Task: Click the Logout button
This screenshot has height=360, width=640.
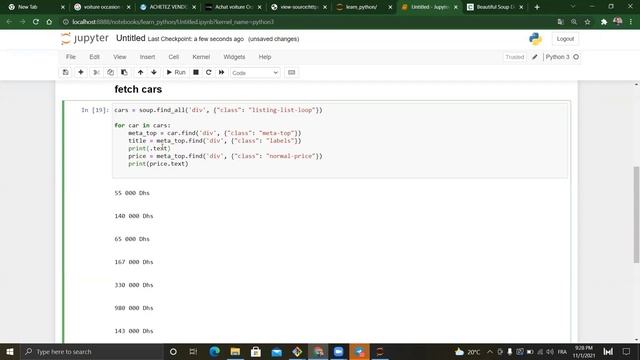Action: tap(565, 39)
